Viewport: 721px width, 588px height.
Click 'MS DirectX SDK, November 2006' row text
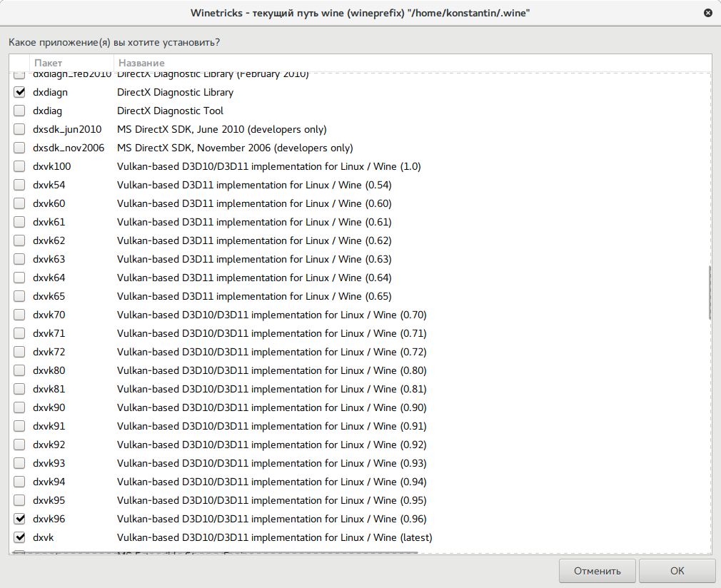[235, 148]
